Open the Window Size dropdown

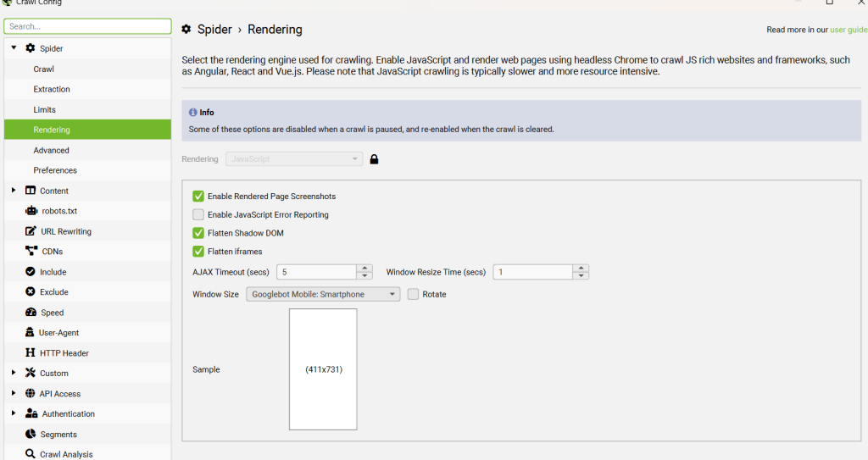(323, 294)
